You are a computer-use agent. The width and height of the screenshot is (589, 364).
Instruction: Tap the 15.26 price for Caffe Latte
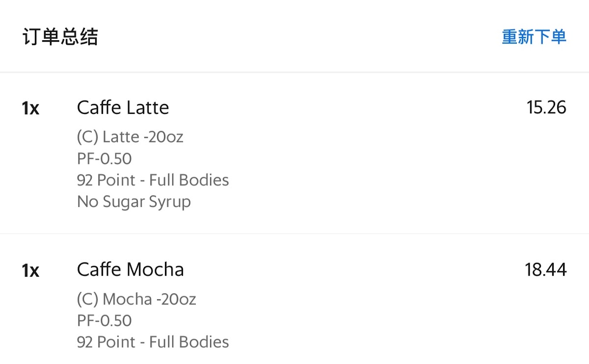[546, 107]
